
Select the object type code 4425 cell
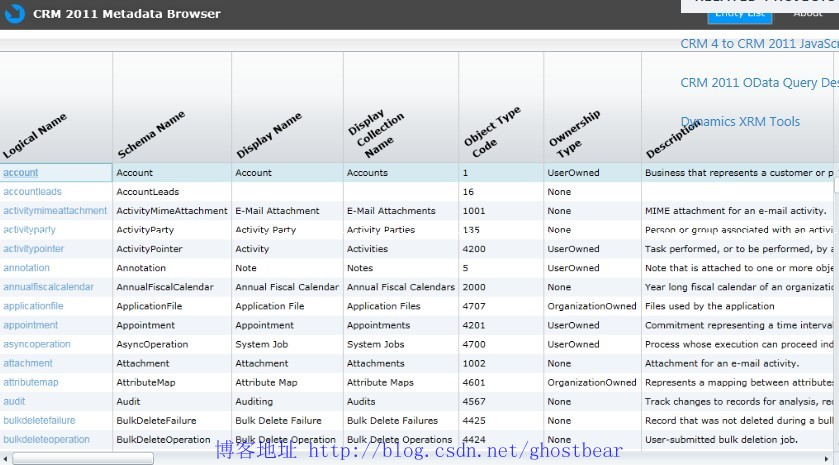[x=501, y=421]
